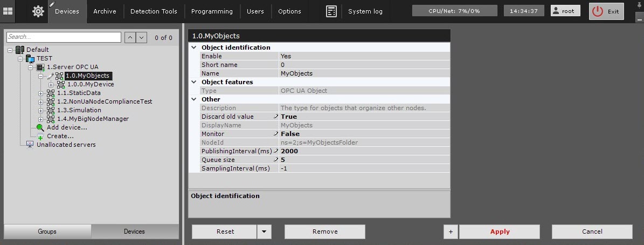
Task: Open the Reset button dropdown arrow
Action: pyautogui.click(x=264, y=232)
